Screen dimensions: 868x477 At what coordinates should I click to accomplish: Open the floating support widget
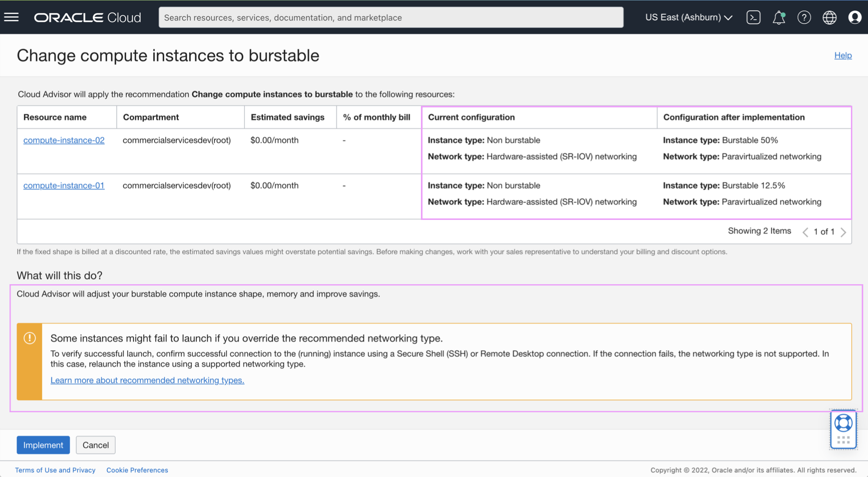pos(843,428)
